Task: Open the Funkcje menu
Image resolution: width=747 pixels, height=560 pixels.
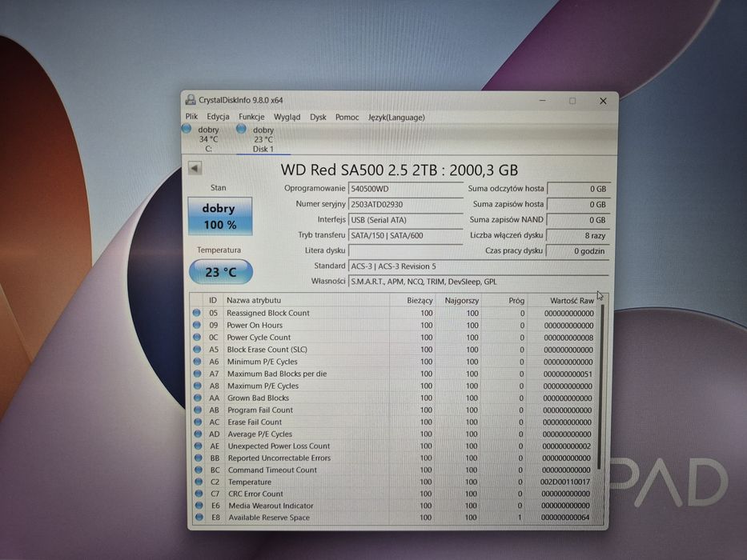Action: point(251,117)
